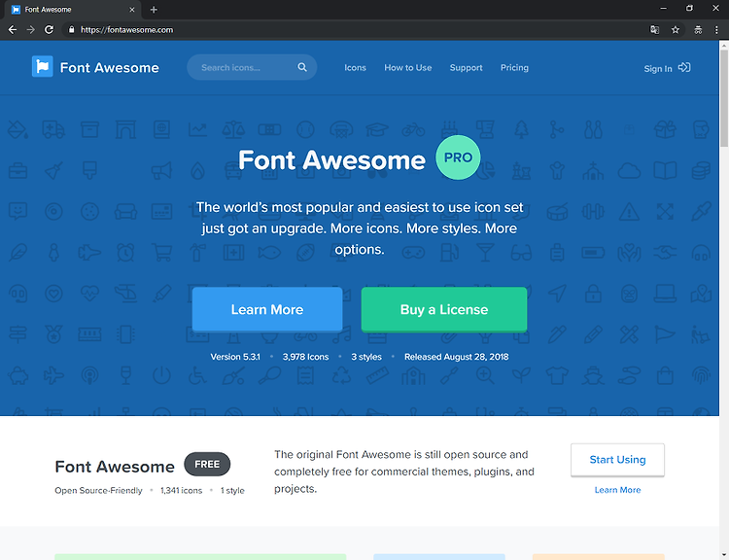Click the green PRO badge

458,157
